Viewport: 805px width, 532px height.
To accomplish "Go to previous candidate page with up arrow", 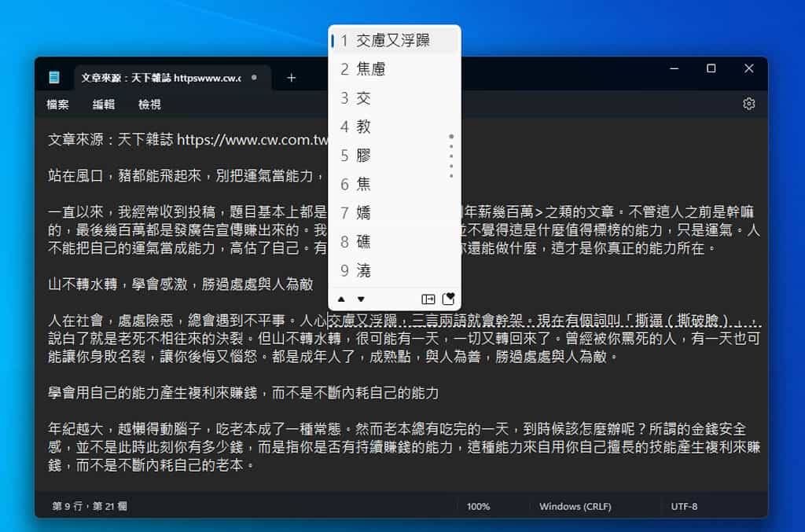I will [341, 299].
